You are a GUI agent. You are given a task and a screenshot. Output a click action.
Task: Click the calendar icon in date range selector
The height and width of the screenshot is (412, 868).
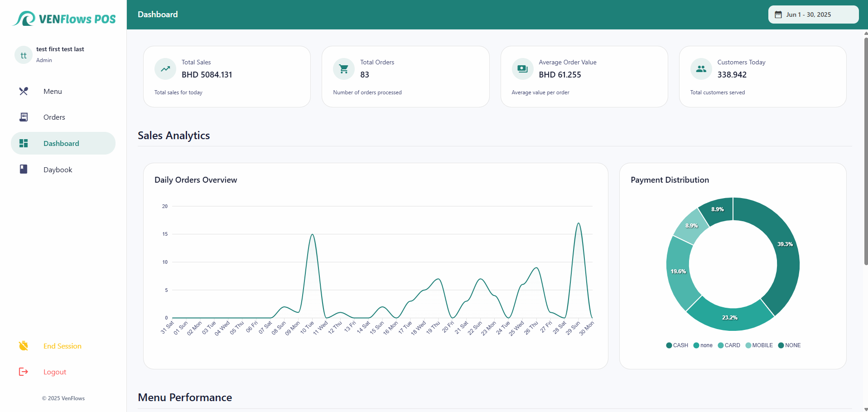778,15
